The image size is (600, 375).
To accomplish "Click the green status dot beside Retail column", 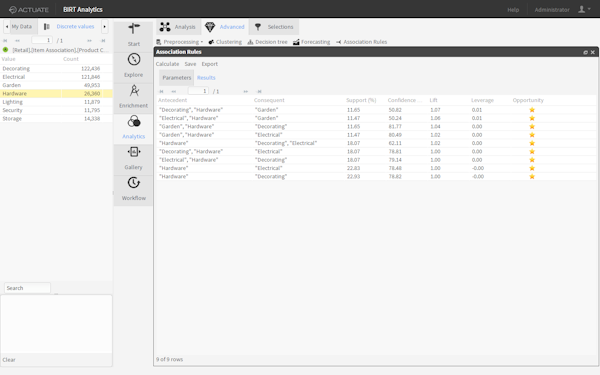I will 5,50.
